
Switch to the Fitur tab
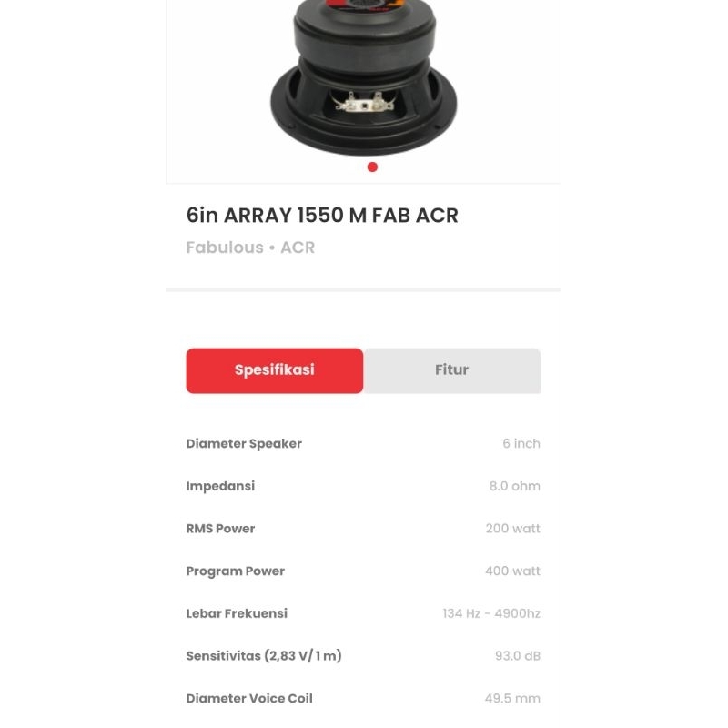click(x=451, y=370)
